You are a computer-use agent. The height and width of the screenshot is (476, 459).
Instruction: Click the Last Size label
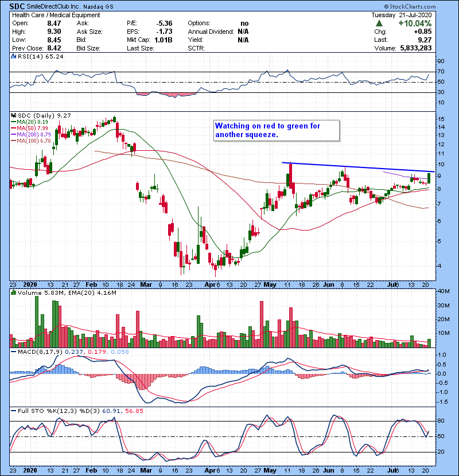point(141,48)
